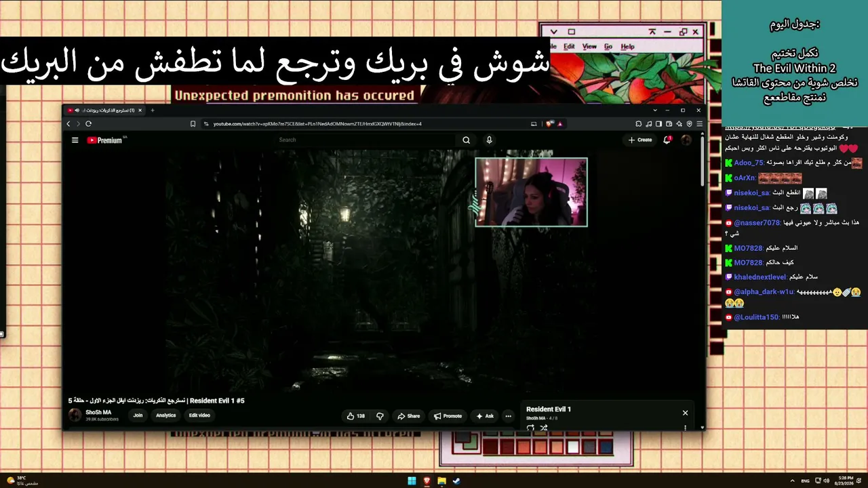868x488 pixels.
Task: Reload the YouTube page
Action: [x=88, y=124]
